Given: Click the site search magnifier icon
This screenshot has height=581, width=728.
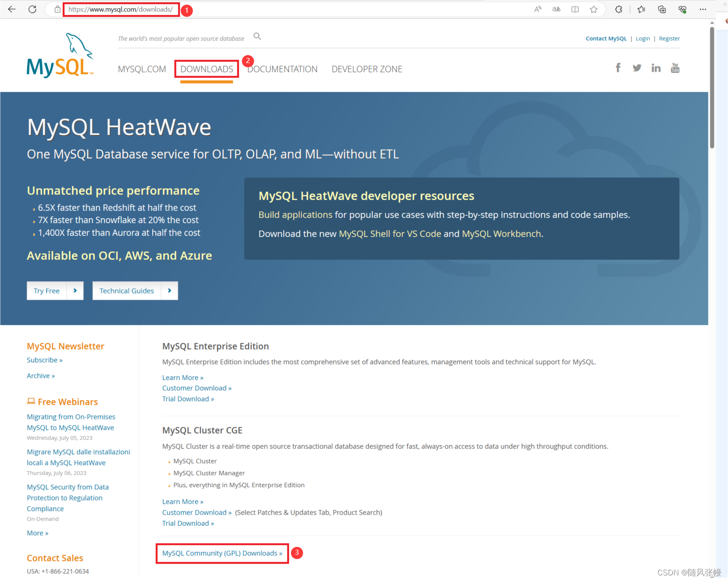Looking at the screenshot, I should pyautogui.click(x=257, y=36).
